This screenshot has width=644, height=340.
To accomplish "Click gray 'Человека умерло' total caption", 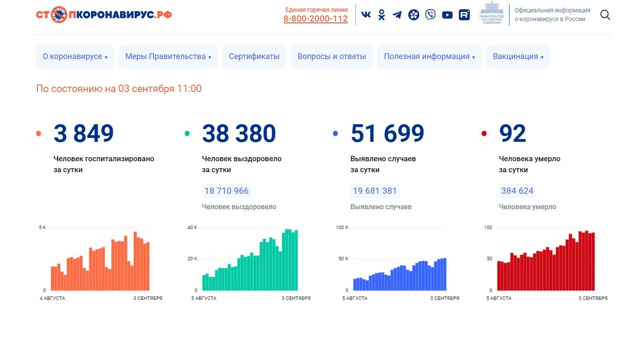I will 527,207.
